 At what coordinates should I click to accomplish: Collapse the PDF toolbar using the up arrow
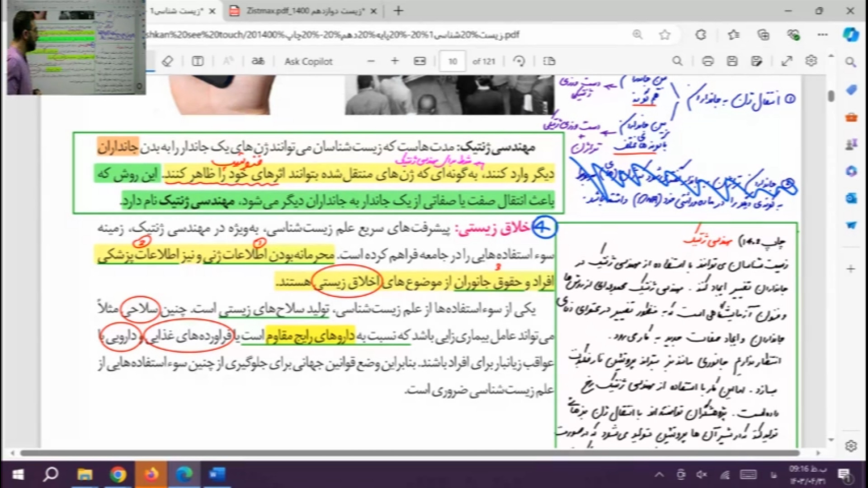pos(831,56)
